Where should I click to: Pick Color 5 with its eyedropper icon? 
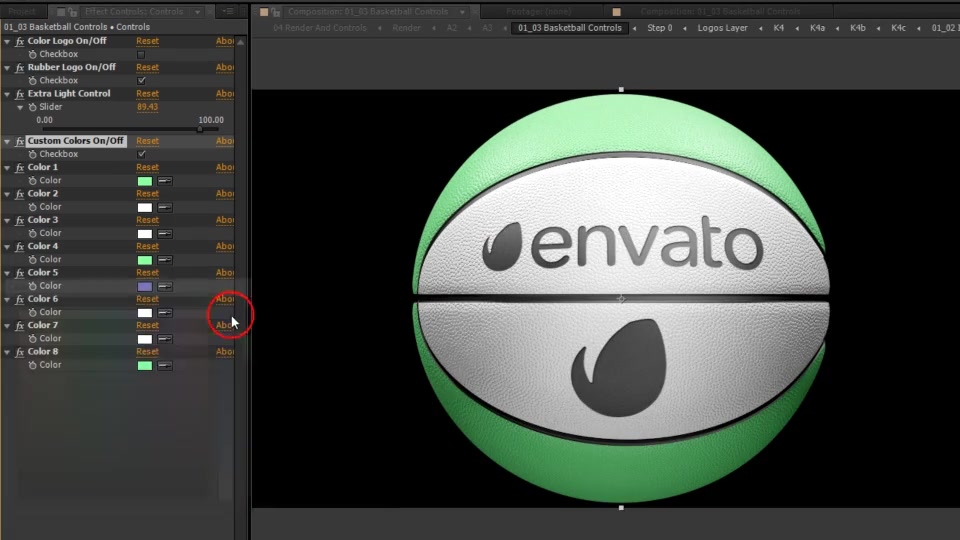pyautogui.click(x=165, y=286)
